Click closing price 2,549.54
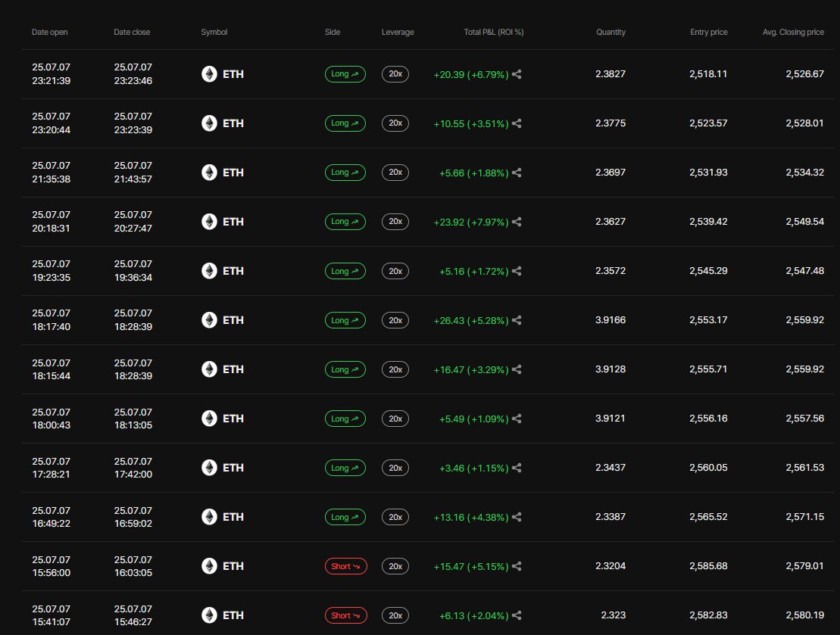The height and width of the screenshot is (635, 840). [804, 222]
